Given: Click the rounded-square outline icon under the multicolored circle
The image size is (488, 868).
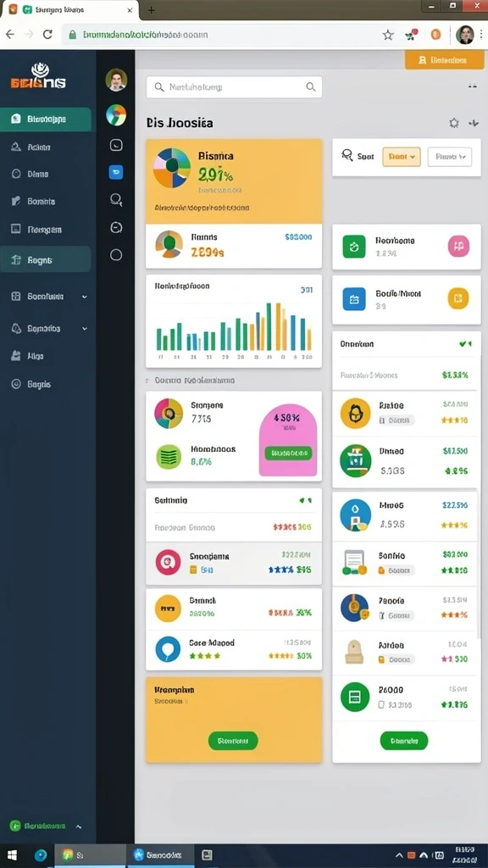Looking at the screenshot, I should [x=116, y=145].
